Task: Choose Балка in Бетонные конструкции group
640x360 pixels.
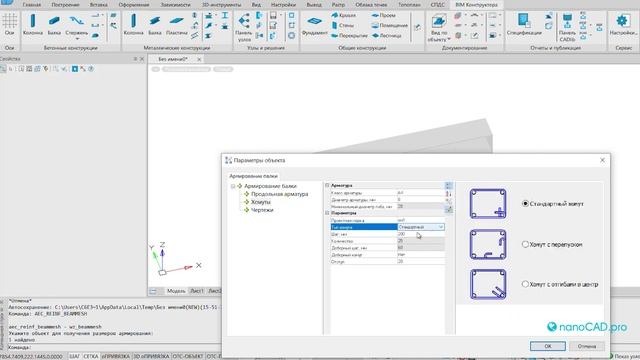Action: pyautogui.click(x=54, y=24)
